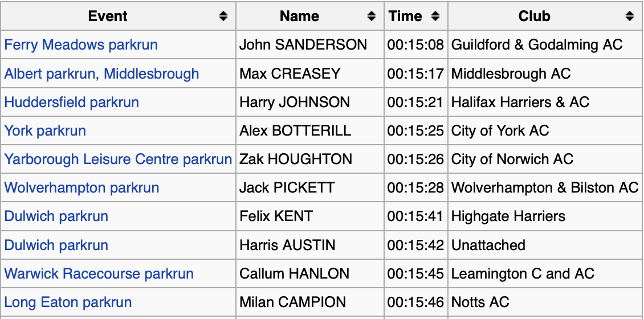Open Albert parkrun, Middlesbrough link
644x319 pixels.
(101, 73)
